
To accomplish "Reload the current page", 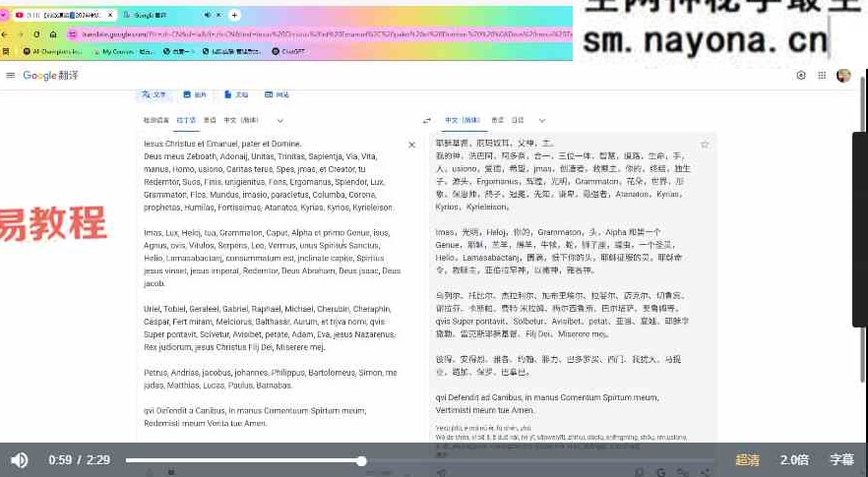I will coord(36,34).
